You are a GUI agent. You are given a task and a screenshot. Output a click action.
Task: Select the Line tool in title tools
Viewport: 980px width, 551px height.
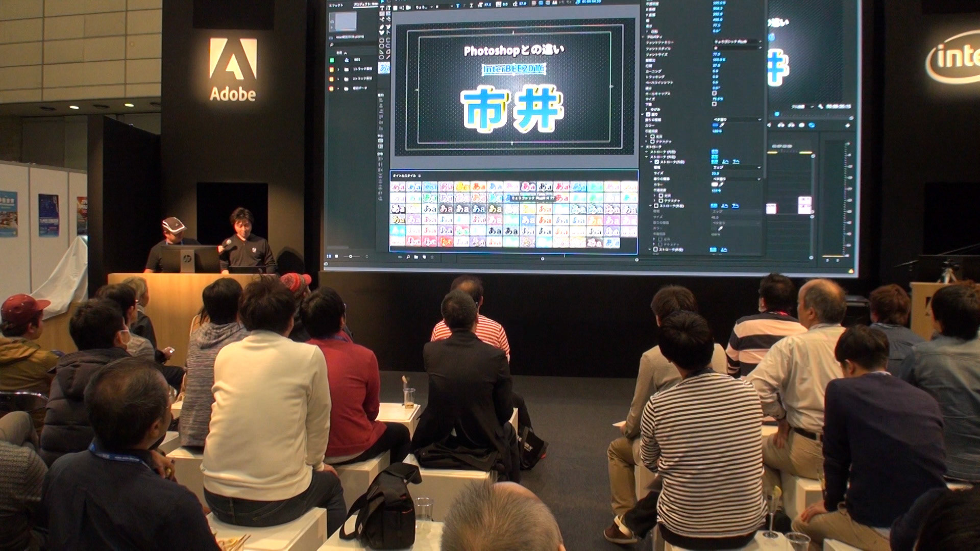tap(388, 57)
